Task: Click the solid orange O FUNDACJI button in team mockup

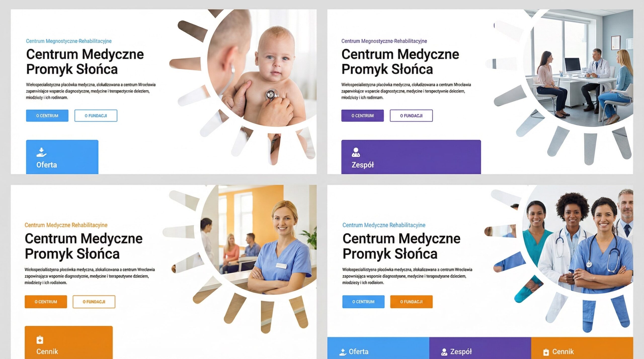Action: (411, 302)
